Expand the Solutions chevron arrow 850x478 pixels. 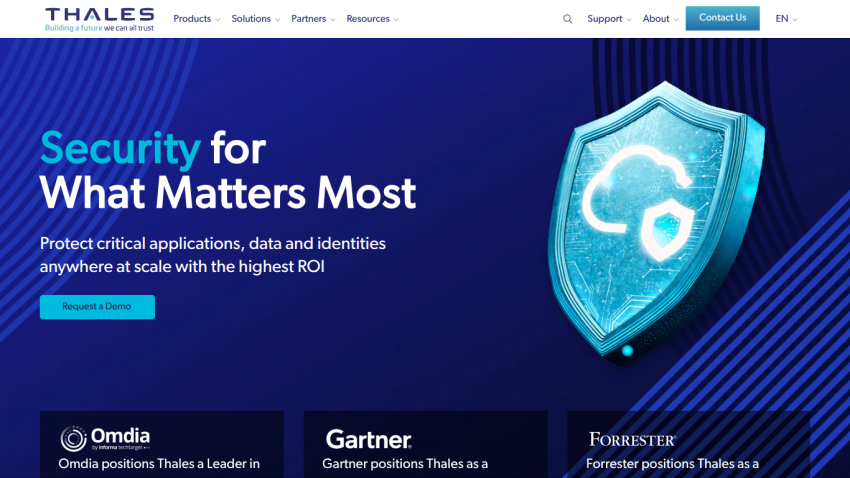click(278, 20)
